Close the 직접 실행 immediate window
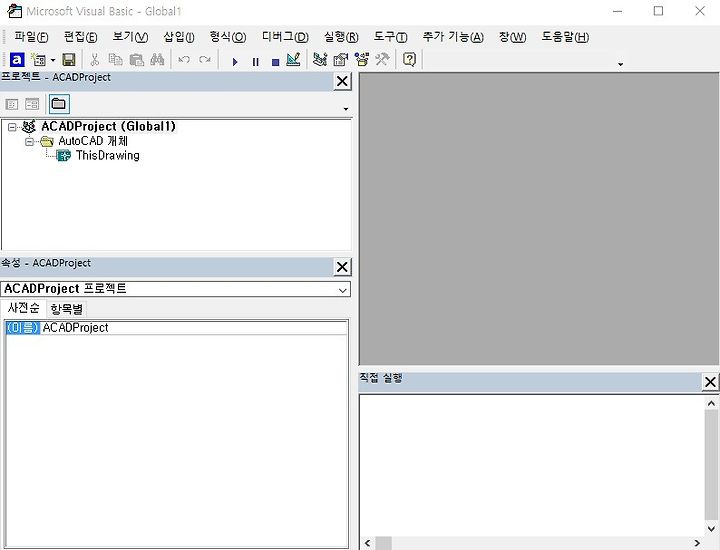Viewport: 720px width, 550px height. pyautogui.click(x=710, y=382)
